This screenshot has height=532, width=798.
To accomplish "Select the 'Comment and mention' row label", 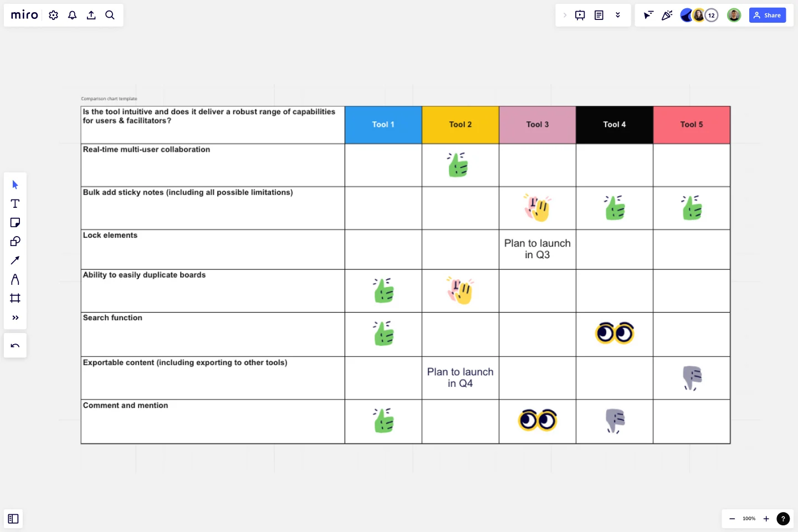I will 125,405.
